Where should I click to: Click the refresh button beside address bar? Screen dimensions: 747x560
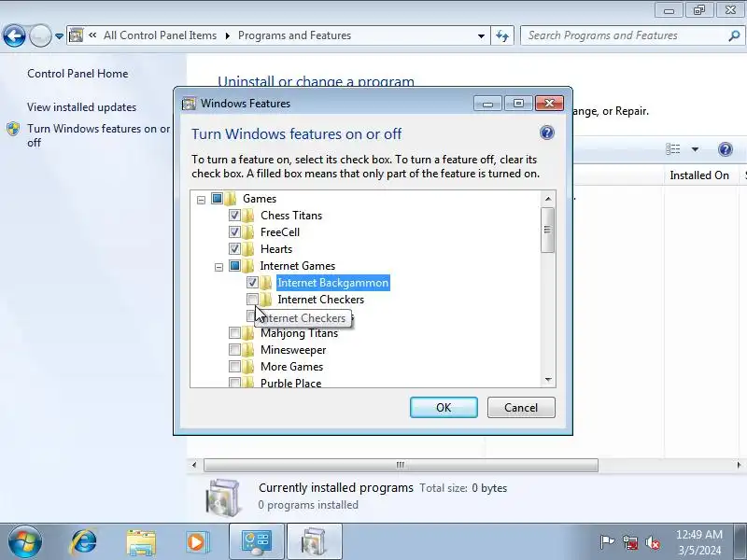502,35
